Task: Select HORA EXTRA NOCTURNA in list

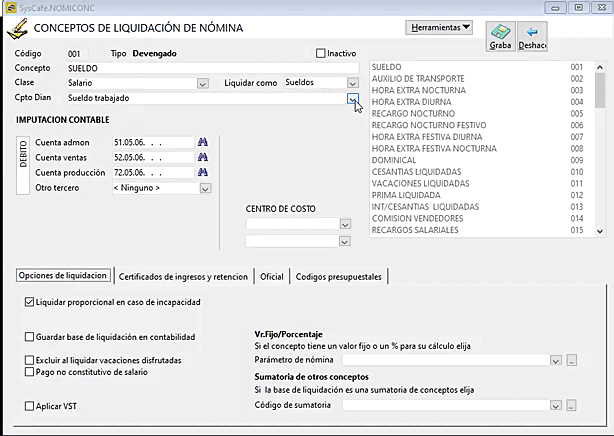Action: click(x=482, y=90)
